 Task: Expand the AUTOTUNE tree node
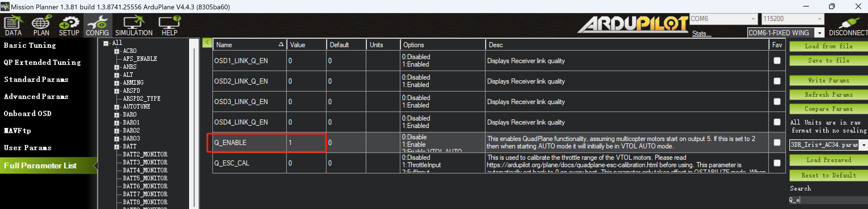(x=117, y=107)
